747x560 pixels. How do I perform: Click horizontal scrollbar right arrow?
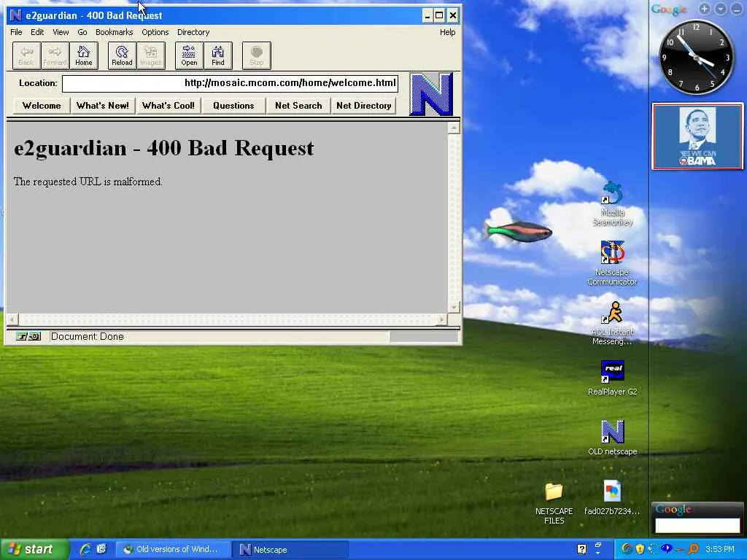[441, 319]
